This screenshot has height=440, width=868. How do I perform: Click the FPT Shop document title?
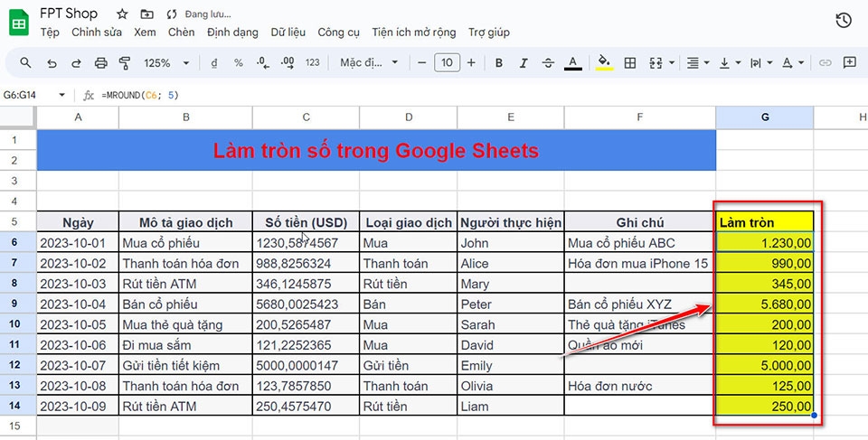69,14
